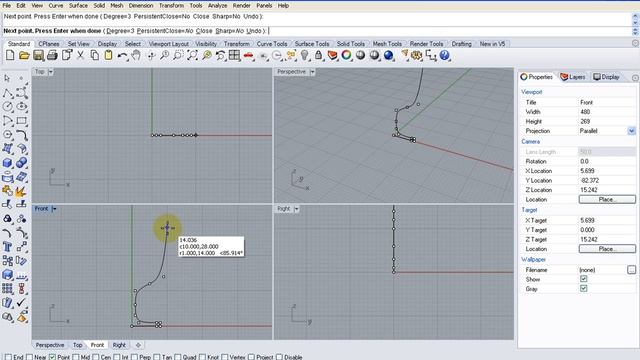Screen dimensions: 640x360
Task: Click the New file icon
Action: click(10, 55)
